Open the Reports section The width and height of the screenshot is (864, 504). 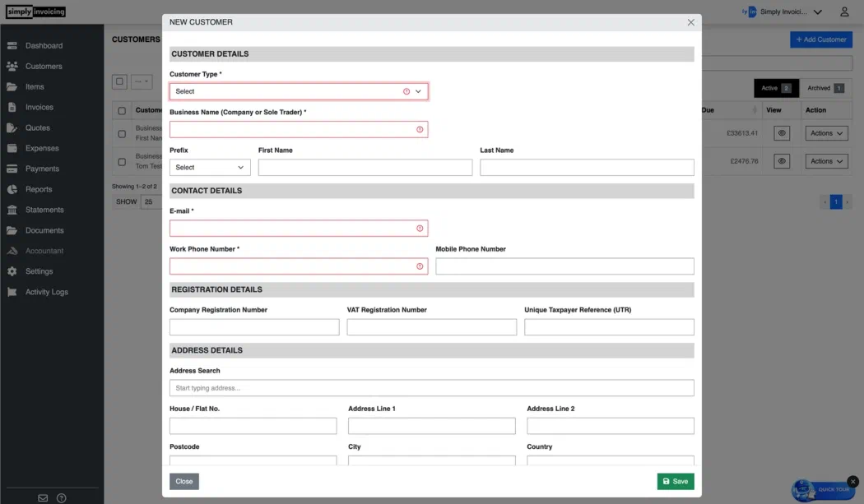37,189
